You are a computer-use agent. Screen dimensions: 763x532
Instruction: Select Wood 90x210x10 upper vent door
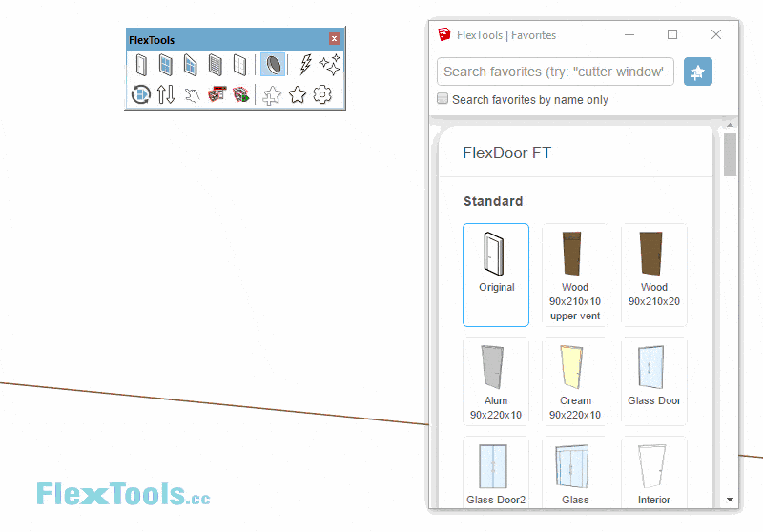575,275
